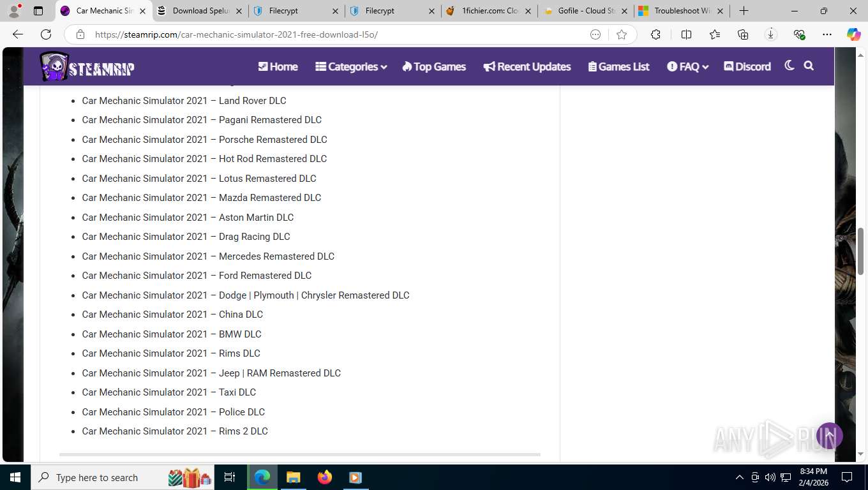Reload the current page
868x490 pixels.
point(46,34)
